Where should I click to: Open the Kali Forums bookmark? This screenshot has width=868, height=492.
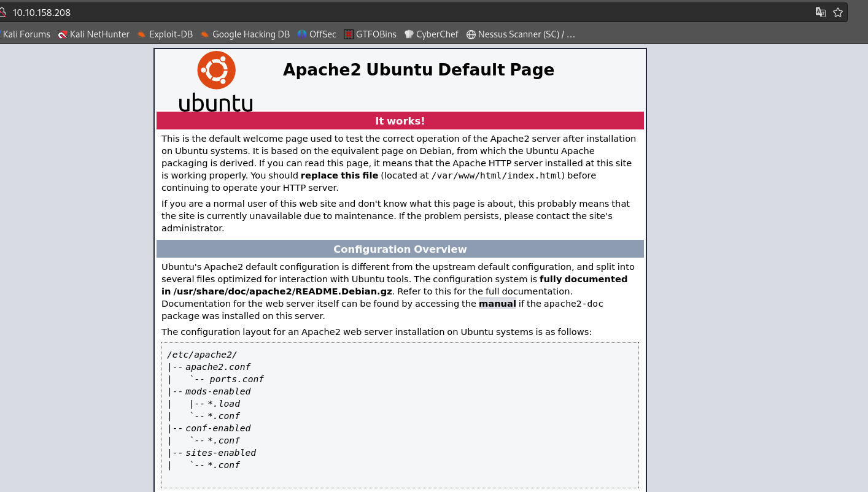[x=26, y=34]
